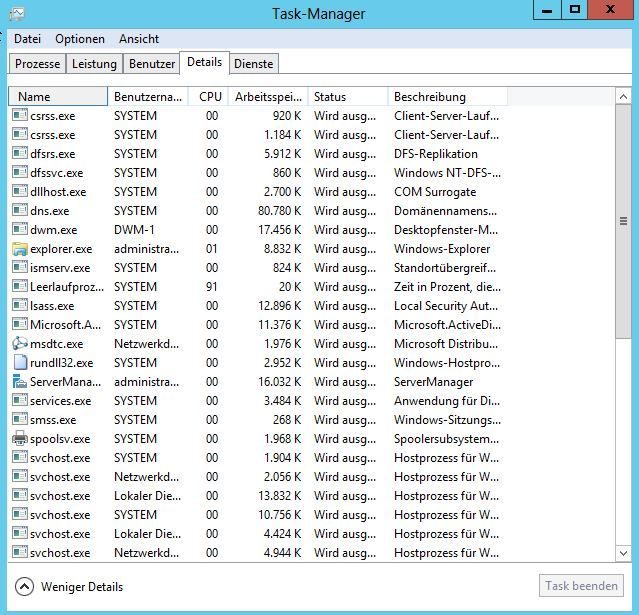Viewport: 639px width, 615px height.
Task: Click the dfsrs.exe process icon
Action: click(20, 154)
